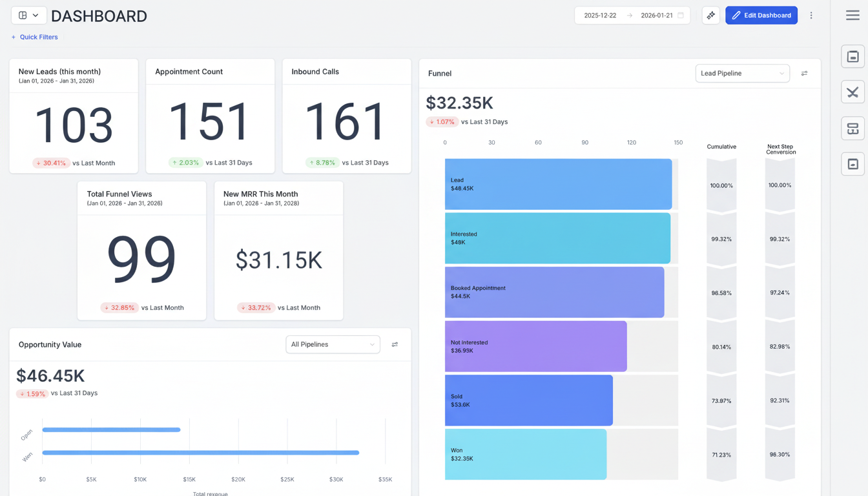The height and width of the screenshot is (496, 868).
Task: Open the Quick Filters link
Action: [39, 37]
